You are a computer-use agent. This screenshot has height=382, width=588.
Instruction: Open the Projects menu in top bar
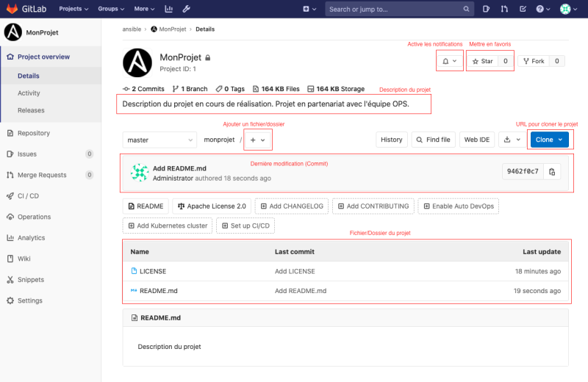tap(73, 10)
